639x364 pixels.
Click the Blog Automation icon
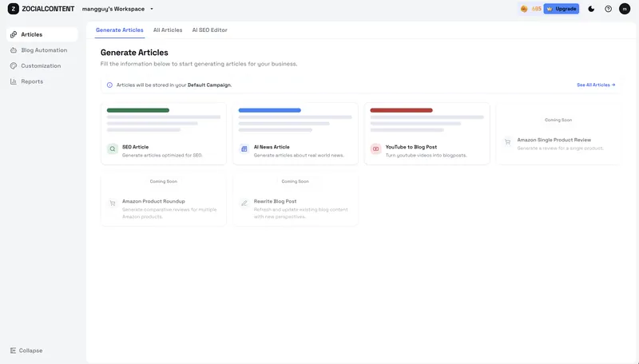point(14,50)
